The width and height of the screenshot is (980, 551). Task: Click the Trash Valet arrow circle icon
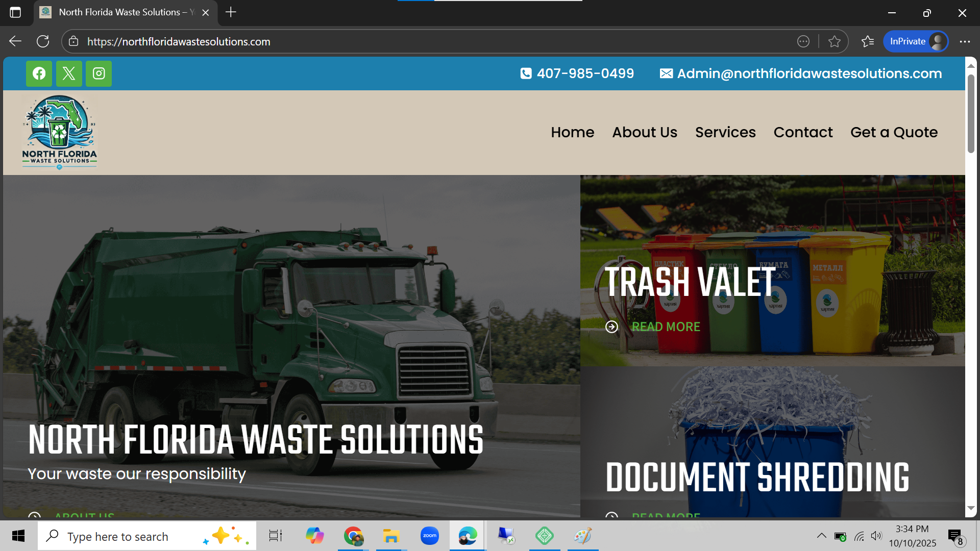[x=611, y=327]
